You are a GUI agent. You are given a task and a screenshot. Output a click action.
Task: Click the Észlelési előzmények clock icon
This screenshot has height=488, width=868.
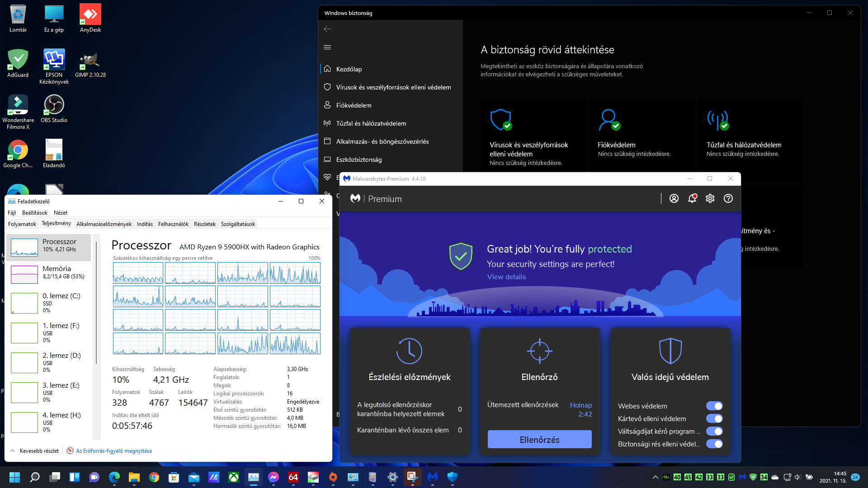pyautogui.click(x=409, y=351)
